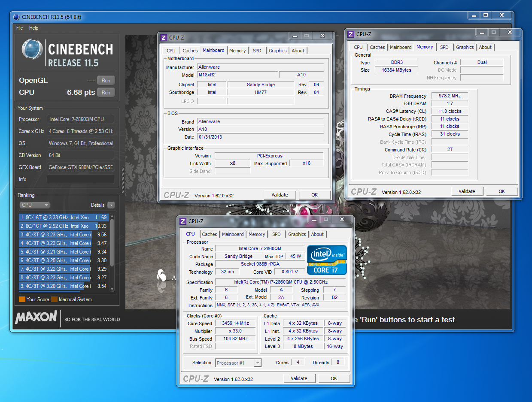
Task: Click the Core Speed value 3459.14 MHz
Action: [x=235, y=323]
